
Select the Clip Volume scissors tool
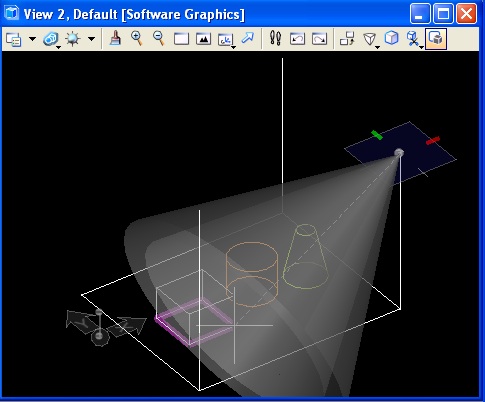click(414, 39)
